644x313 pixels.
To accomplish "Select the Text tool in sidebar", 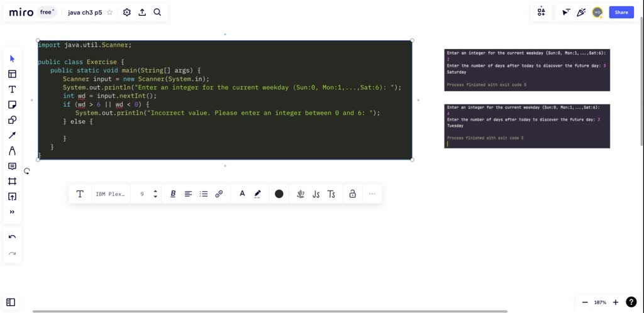I will (12, 89).
